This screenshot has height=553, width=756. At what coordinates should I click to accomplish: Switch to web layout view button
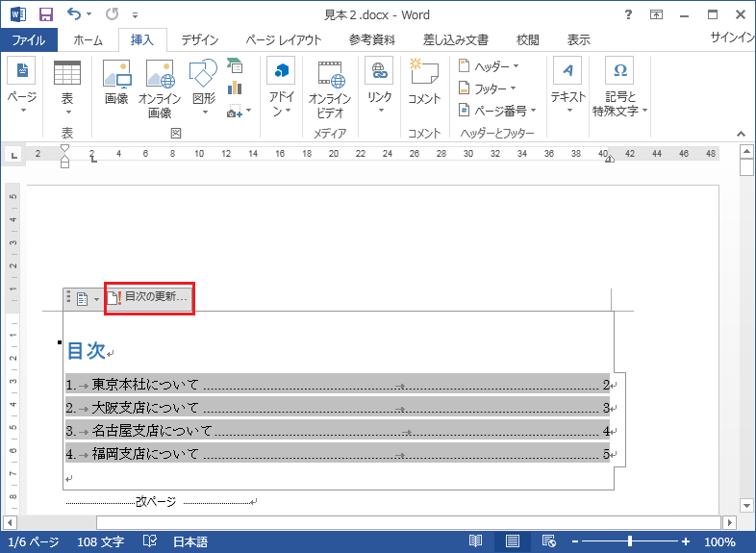point(549,541)
